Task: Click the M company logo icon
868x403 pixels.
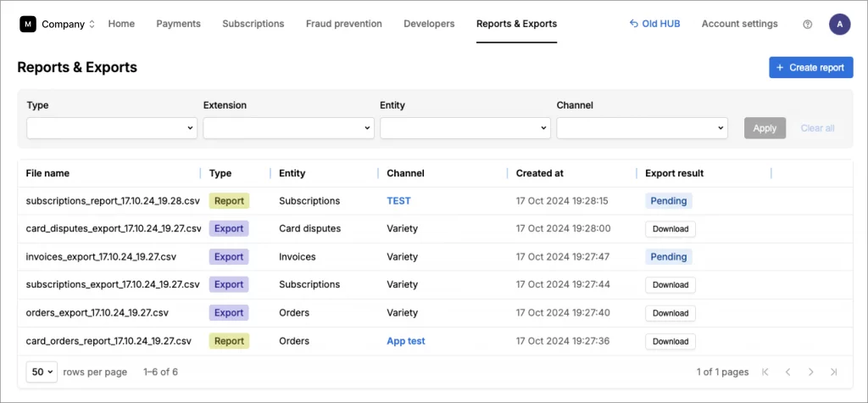Action: (28, 24)
